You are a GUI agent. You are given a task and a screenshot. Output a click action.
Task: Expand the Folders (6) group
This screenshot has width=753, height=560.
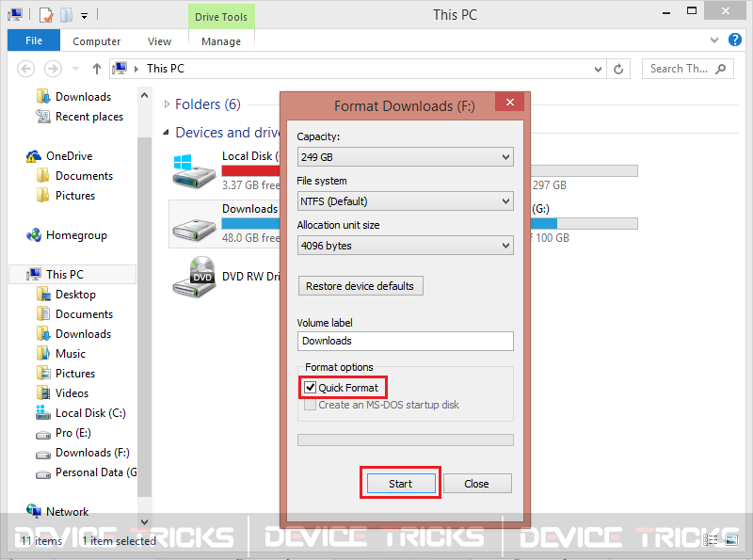[x=167, y=104]
